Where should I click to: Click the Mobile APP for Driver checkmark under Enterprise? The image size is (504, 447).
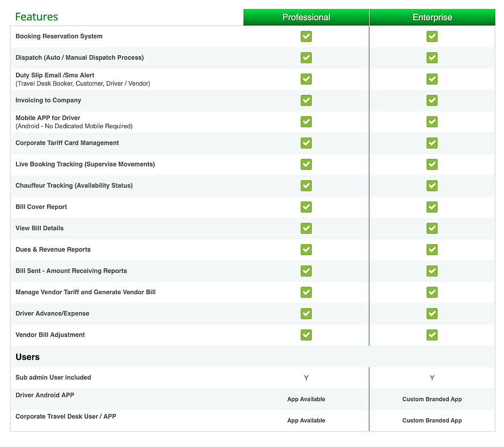(432, 122)
